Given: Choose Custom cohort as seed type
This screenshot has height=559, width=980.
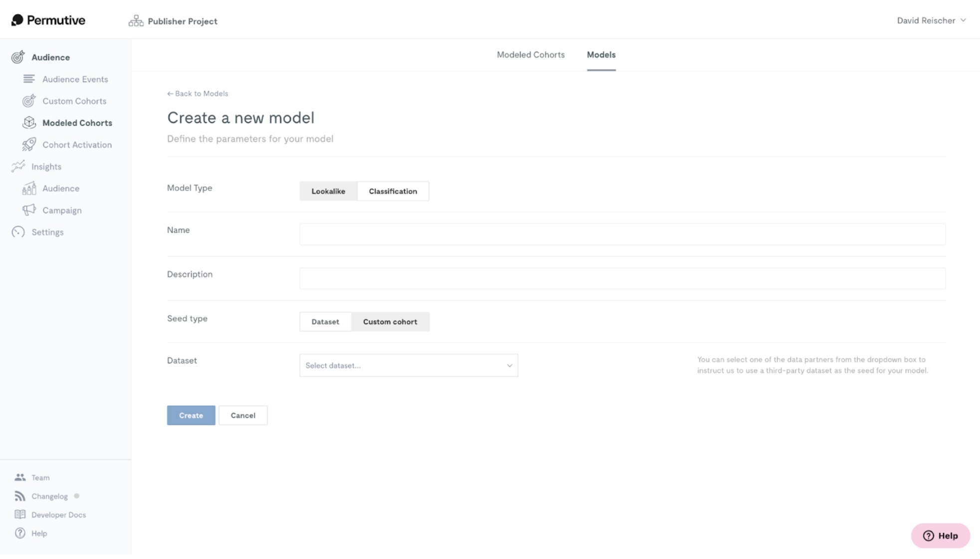Looking at the screenshot, I should coord(390,322).
